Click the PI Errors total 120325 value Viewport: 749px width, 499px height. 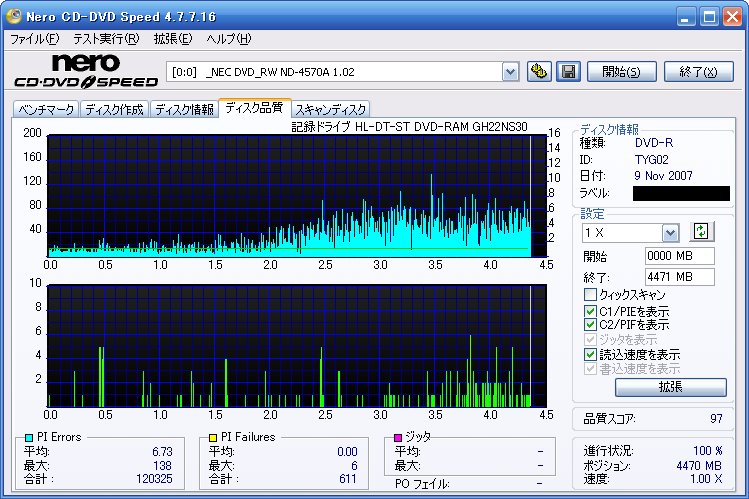pos(154,479)
